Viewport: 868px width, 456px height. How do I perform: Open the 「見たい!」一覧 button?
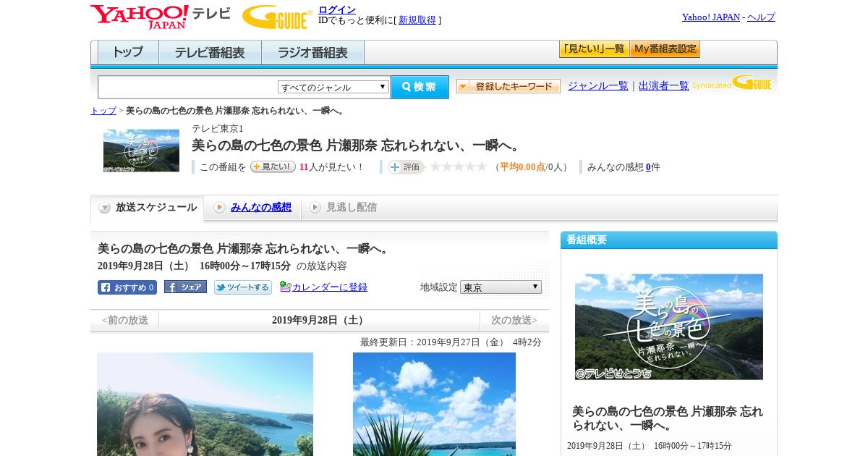[x=594, y=49]
